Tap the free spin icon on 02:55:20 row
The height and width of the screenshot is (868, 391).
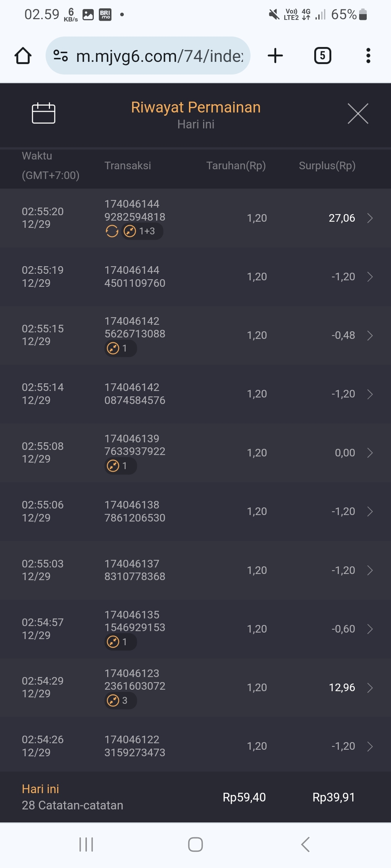coord(112,231)
